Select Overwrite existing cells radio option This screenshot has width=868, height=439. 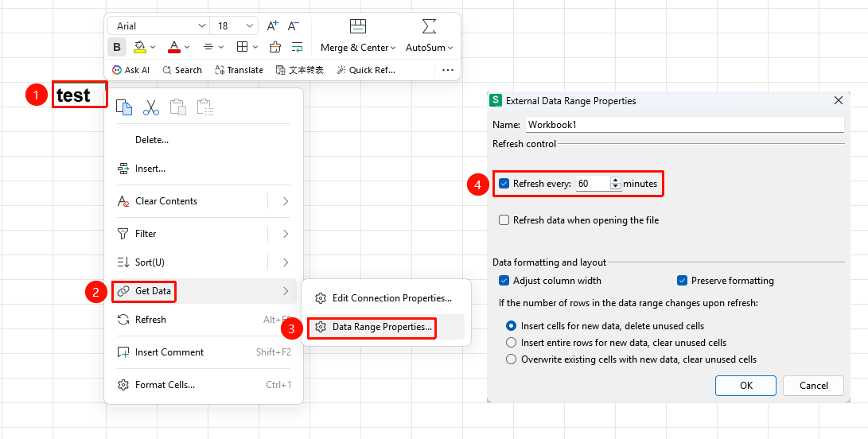tap(511, 359)
